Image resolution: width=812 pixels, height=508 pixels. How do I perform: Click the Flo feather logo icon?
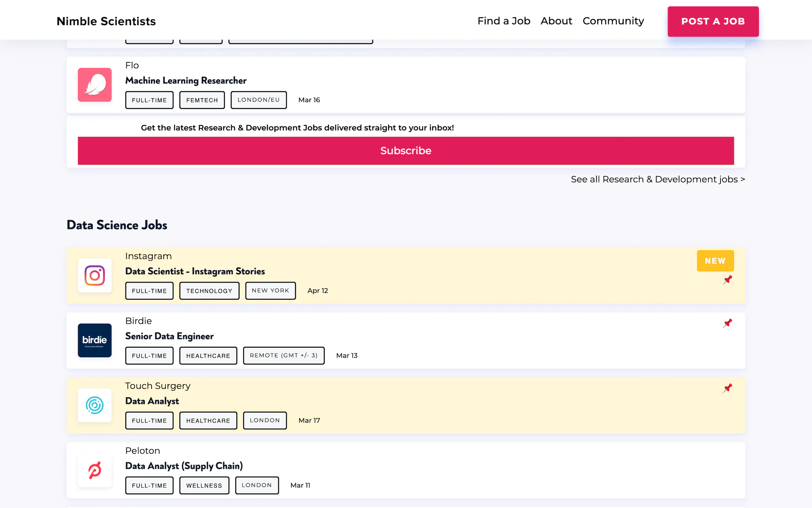95,85
